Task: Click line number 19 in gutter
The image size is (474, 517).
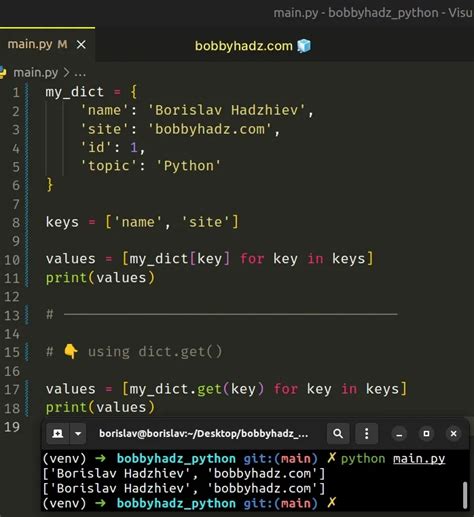Action: point(12,427)
